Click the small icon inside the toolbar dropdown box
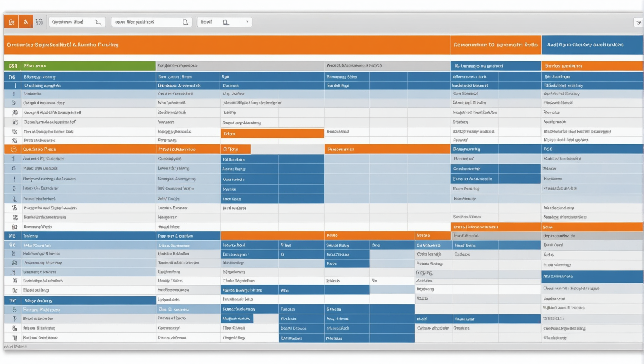 coord(226,22)
